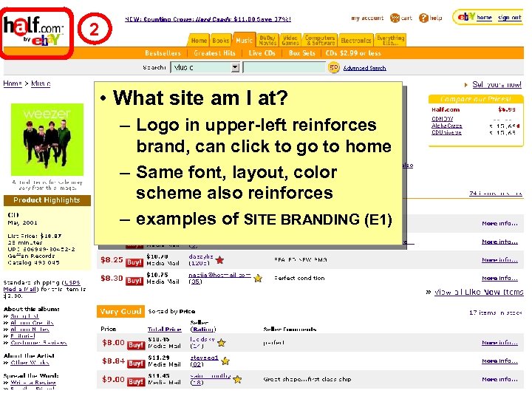Click the half.com by eBay logo

pos(34,31)
